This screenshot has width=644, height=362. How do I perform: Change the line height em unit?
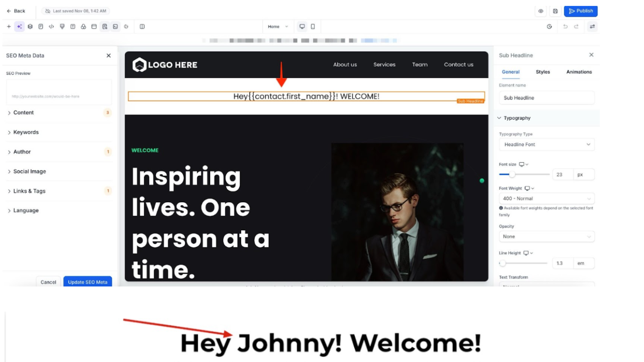click(x=583, y=263)
